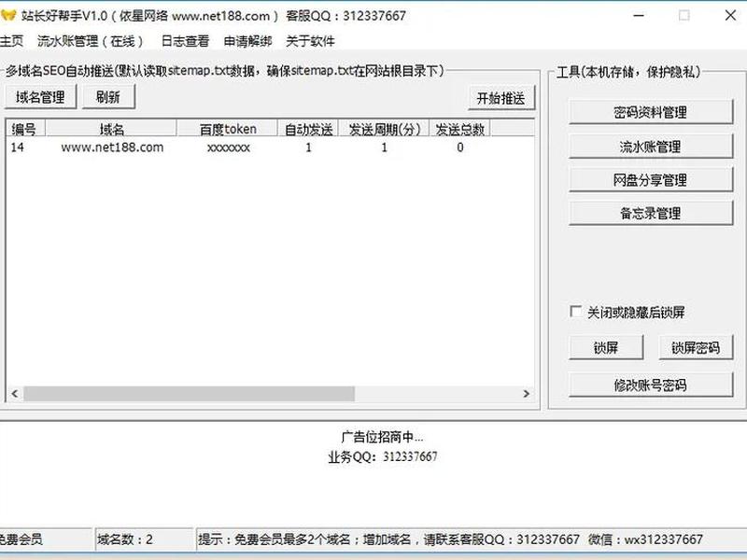
Task: Minimize the window
Action: pos(639,15)
